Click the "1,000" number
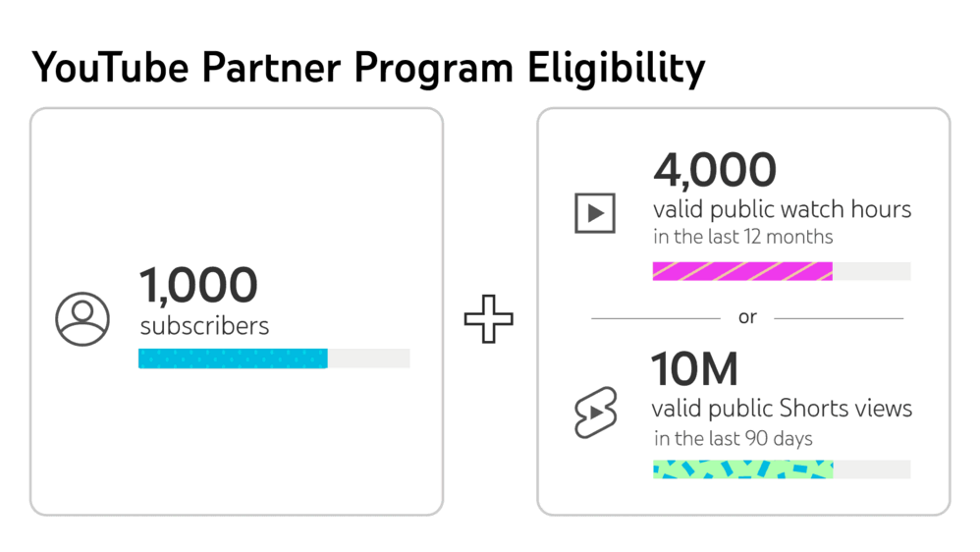This screenshot has height=552, width=980. [198, 286]
